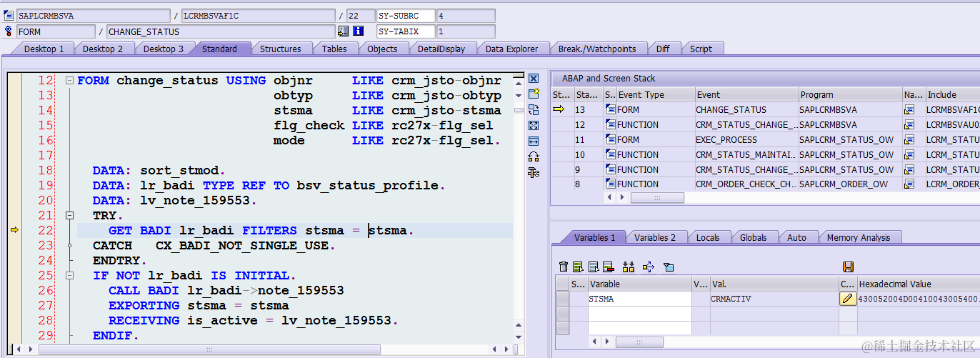Open the Memory Analysis tab
Screen dimensions: 980x358
click(859, 237)
